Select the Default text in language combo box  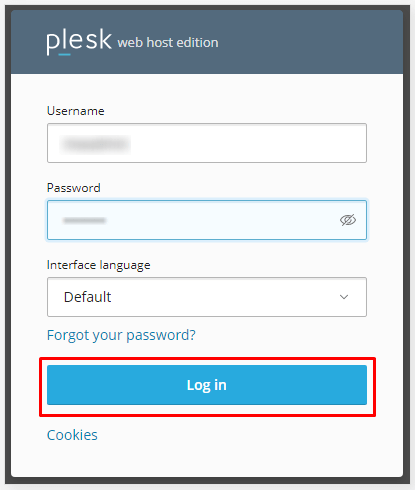[87, 297]
